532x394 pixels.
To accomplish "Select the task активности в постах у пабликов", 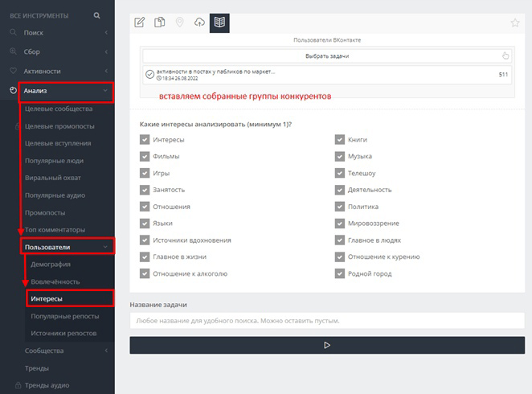I will [x=327, y=75].
